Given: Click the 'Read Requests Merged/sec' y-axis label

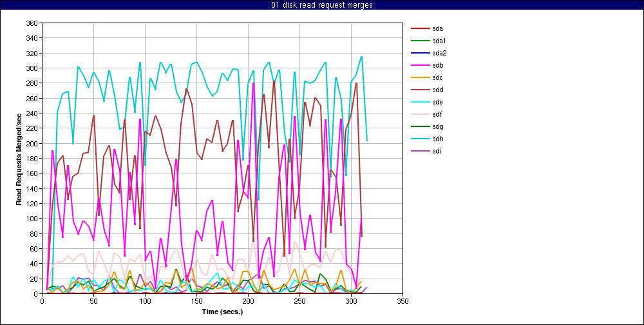Looking at the screenshot, I should (x=19, y=159).
